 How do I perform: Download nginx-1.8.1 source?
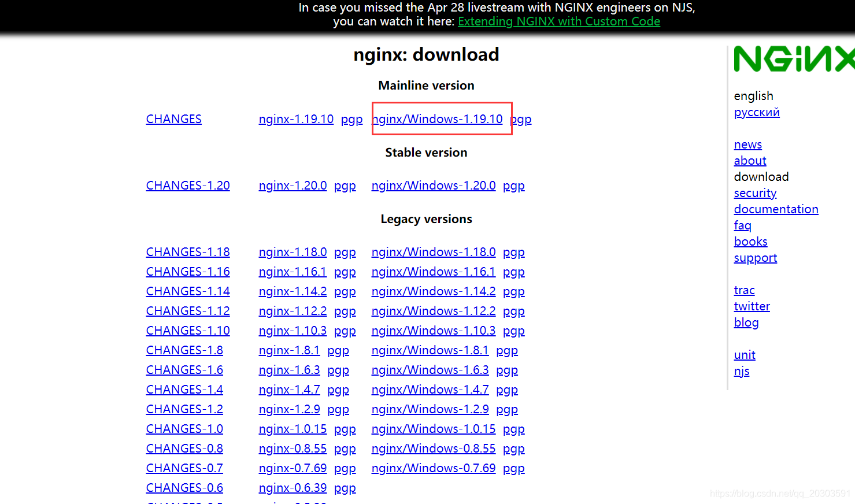tap(289, 350)
